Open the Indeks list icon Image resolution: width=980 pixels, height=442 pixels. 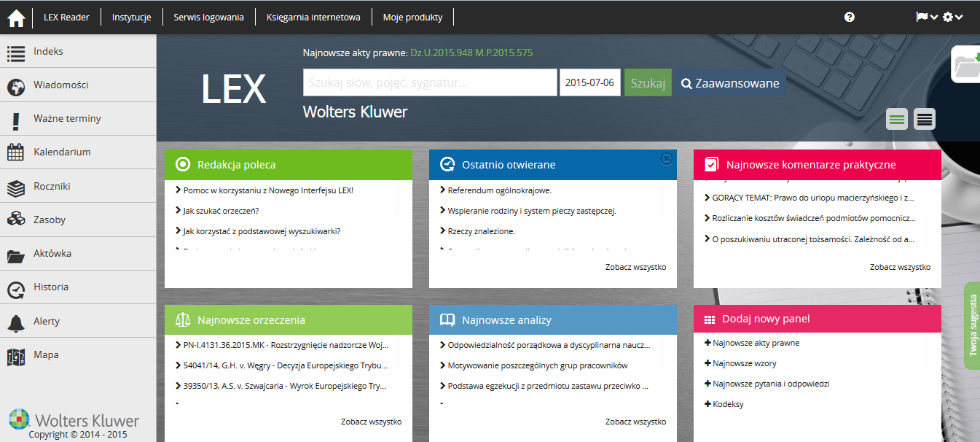click(16, 53)
